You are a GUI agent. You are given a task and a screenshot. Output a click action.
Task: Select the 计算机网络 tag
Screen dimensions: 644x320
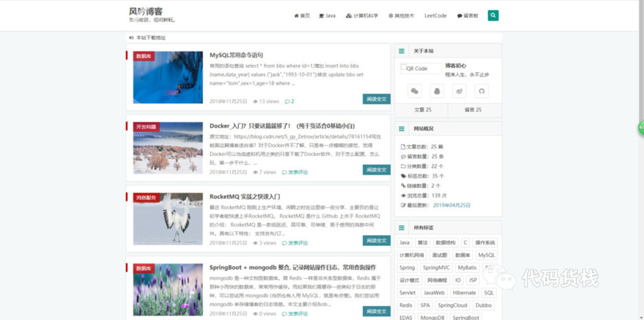click(x=412, y=255)
